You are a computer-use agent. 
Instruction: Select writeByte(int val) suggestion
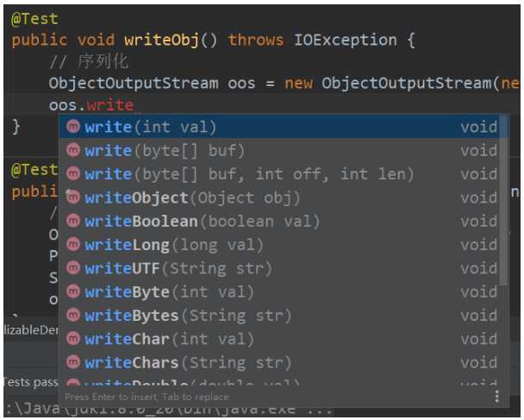pos(281,291)
